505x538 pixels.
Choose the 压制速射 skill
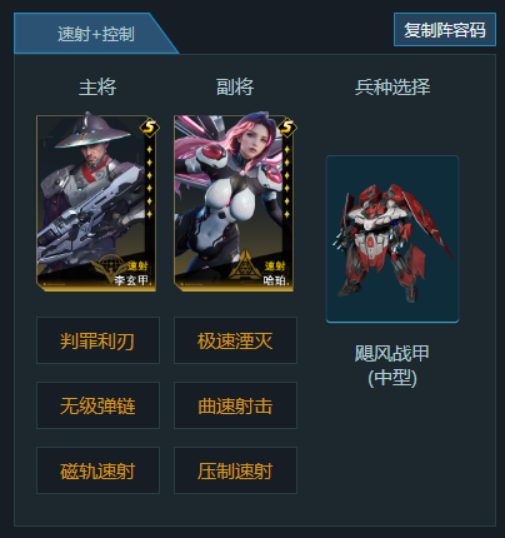click(235, 470)
